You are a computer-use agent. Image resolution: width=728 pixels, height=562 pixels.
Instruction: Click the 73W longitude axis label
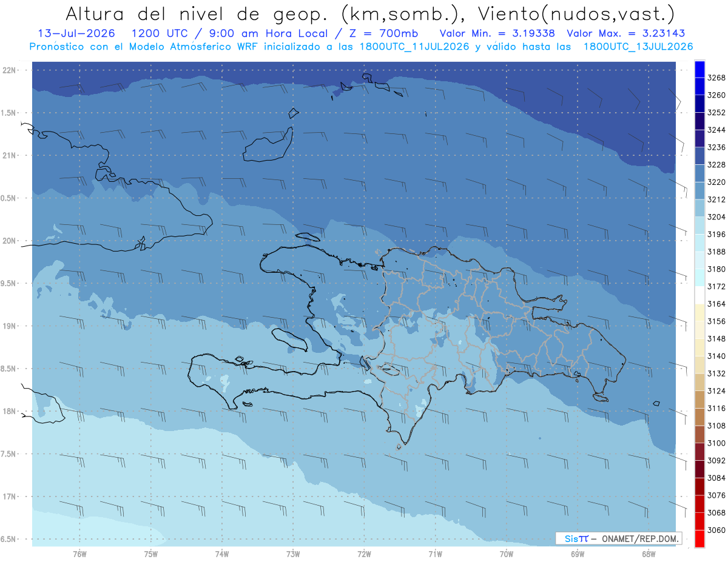[293, 554]
